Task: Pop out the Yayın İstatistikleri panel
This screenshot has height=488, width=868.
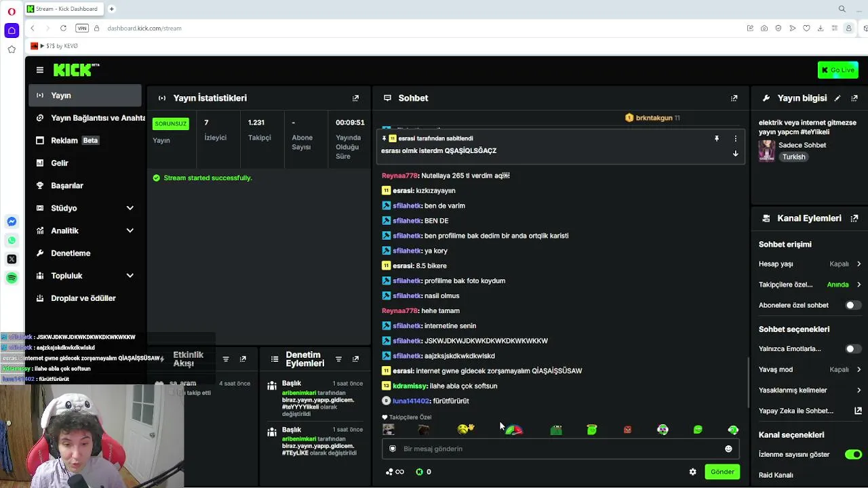Action: (355, 98)
